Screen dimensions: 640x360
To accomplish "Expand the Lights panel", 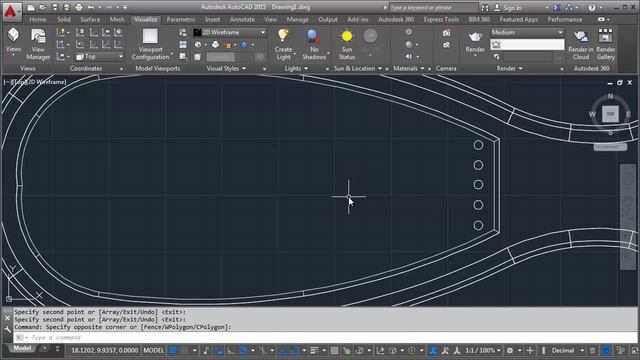I will tap(296, 69).
